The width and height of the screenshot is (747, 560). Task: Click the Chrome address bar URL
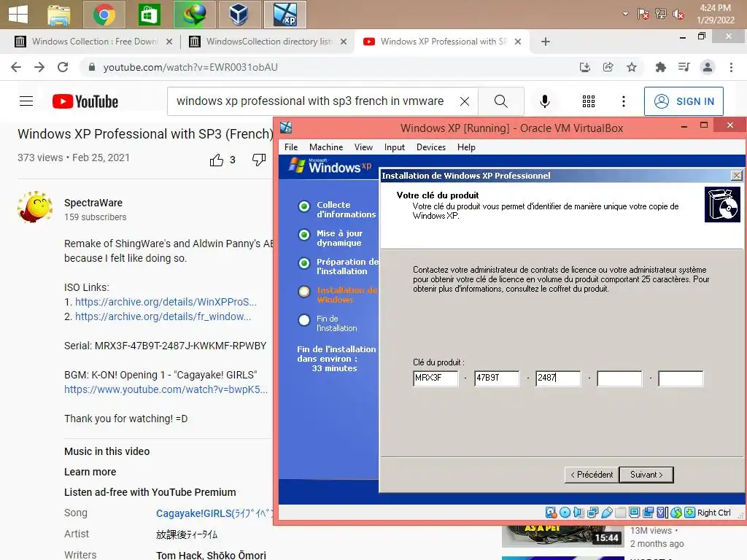(x=190, y=67)
